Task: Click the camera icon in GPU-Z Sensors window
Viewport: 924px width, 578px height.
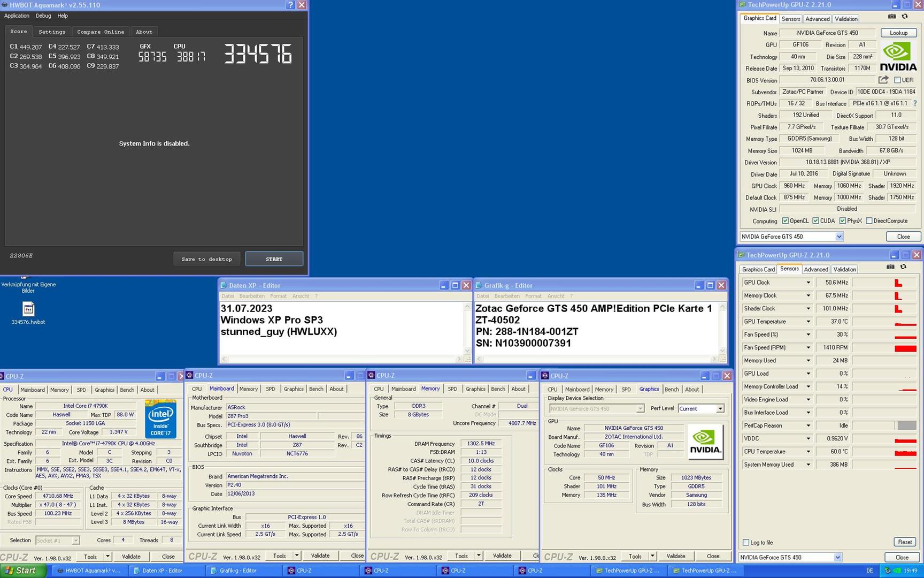Action: (890, 267)
